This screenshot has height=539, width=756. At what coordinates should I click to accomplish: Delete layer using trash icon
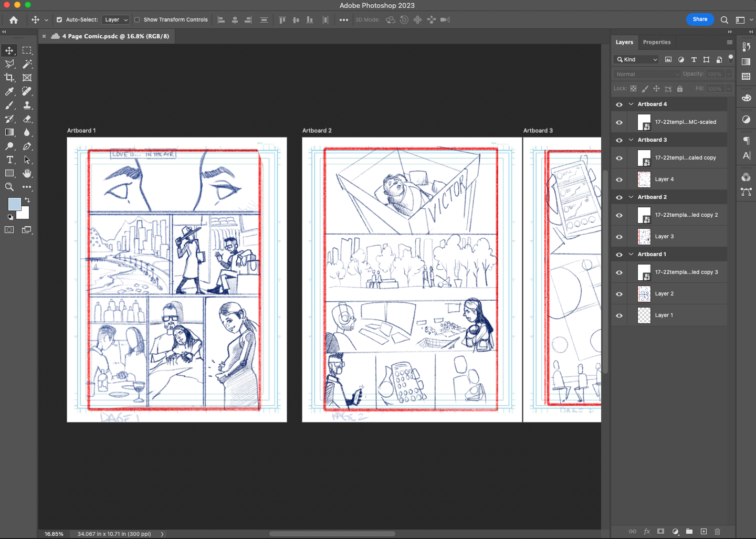coord(718,532)
